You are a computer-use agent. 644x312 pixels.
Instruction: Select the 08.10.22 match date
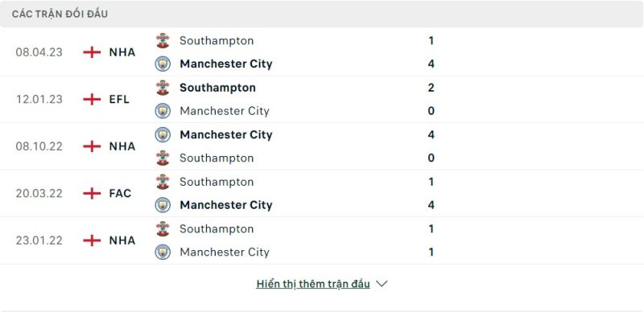39,146
